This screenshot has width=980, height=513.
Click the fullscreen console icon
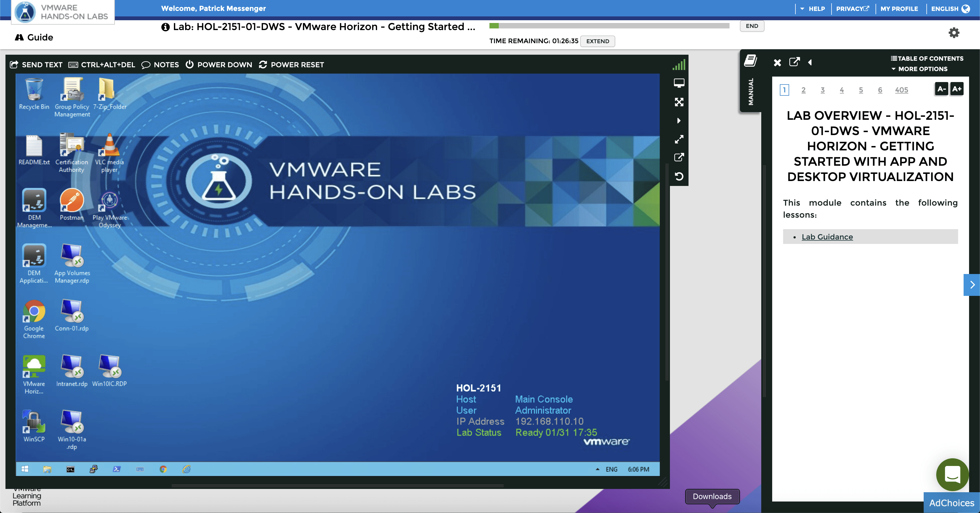(x=679, y=102)
